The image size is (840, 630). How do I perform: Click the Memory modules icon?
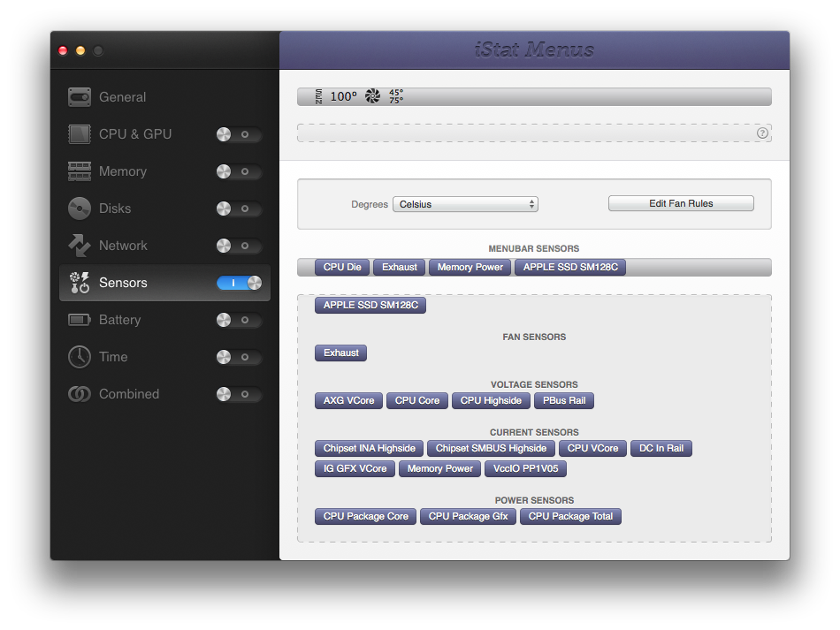coord(80,171)
